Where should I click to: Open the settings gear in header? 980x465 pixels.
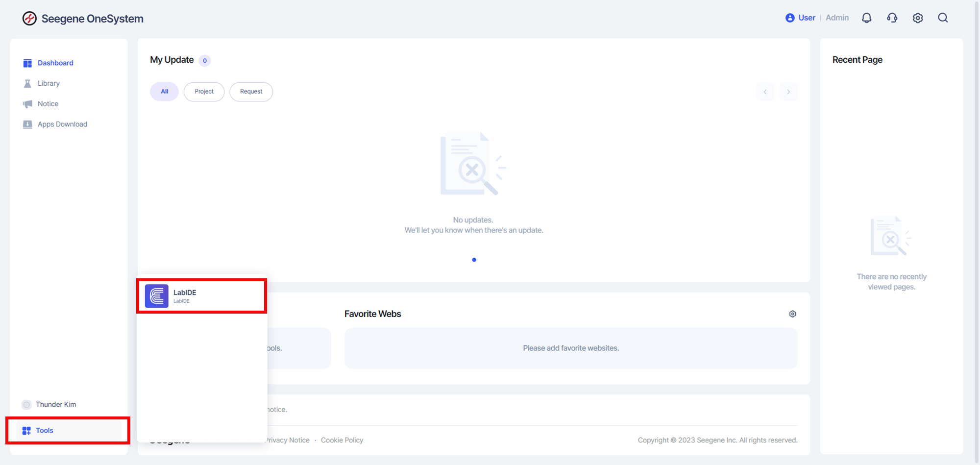tap(917, 18)
